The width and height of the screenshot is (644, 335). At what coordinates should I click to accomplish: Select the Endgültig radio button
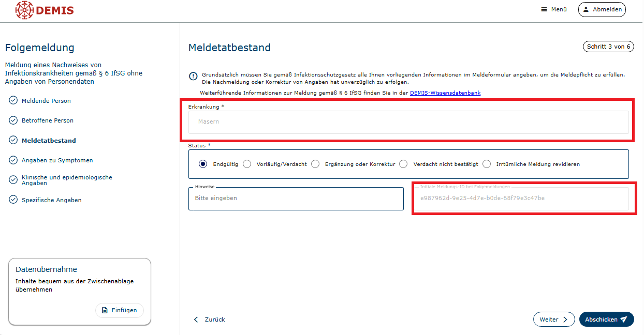(203, 164)
